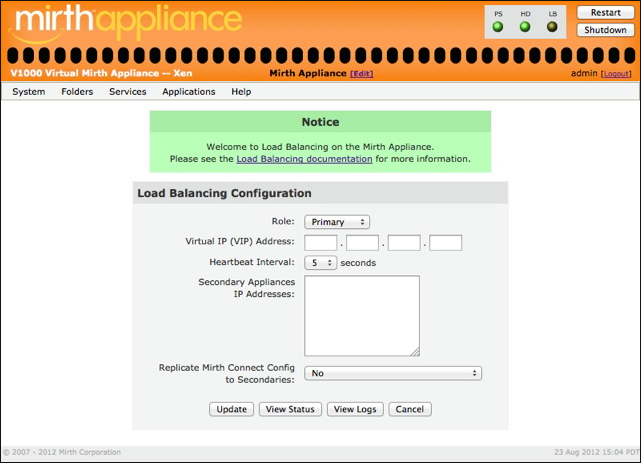641x463 pixels.
Task: Click the Update button
Action: [x=231, y=409]
